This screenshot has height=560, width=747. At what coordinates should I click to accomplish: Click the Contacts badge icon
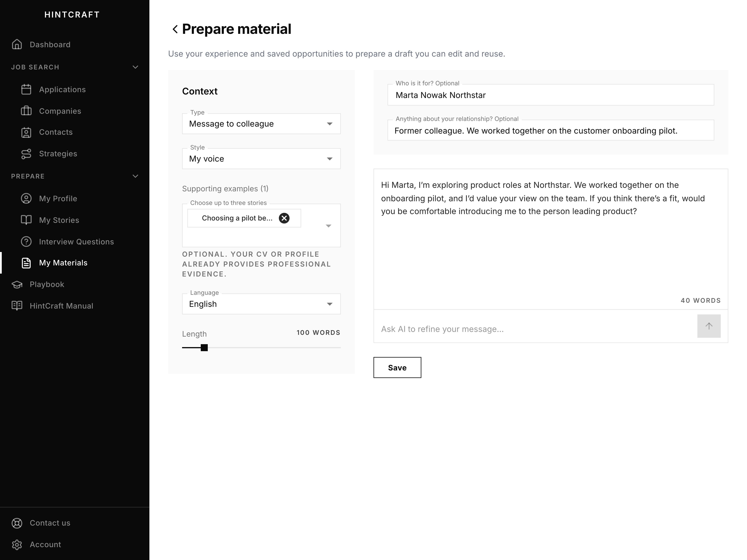coord(26,132)
